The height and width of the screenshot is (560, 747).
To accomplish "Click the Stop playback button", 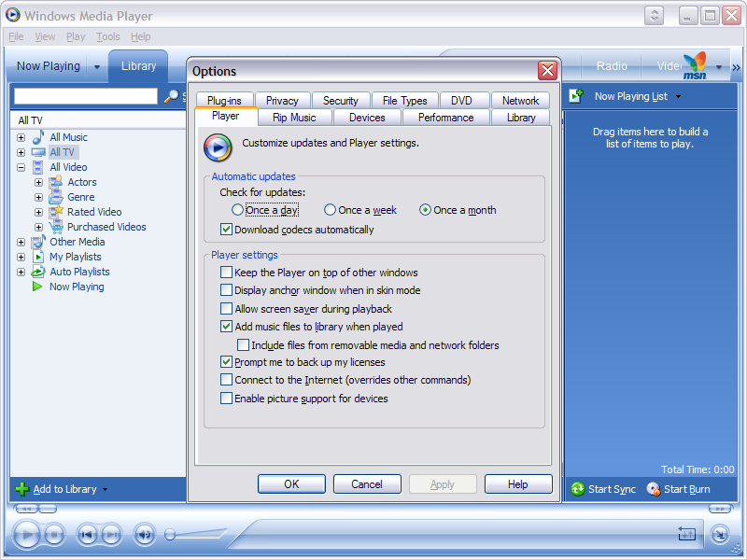I will pos(54,535).
